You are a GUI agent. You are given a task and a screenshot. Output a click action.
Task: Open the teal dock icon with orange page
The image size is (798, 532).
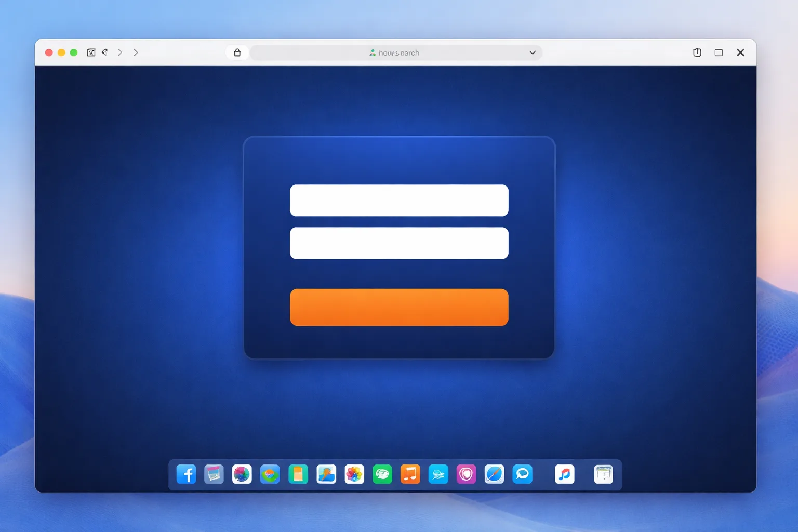[x=298, y=474]
